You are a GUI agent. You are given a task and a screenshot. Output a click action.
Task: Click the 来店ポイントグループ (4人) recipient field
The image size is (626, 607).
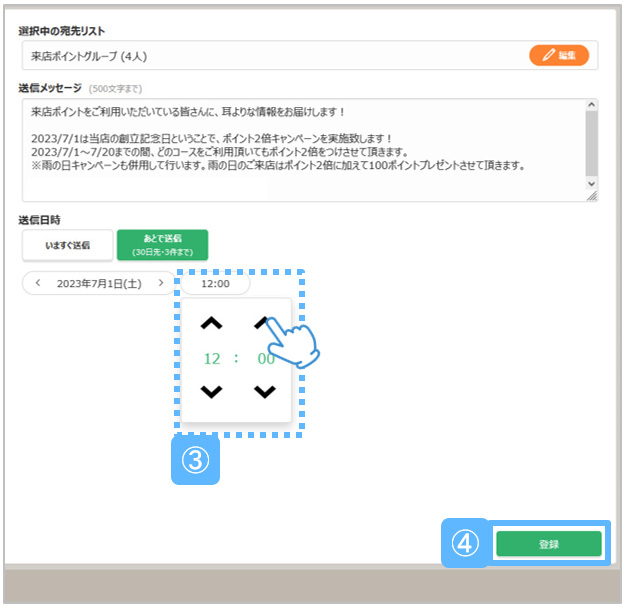click(x=270, y=56)
